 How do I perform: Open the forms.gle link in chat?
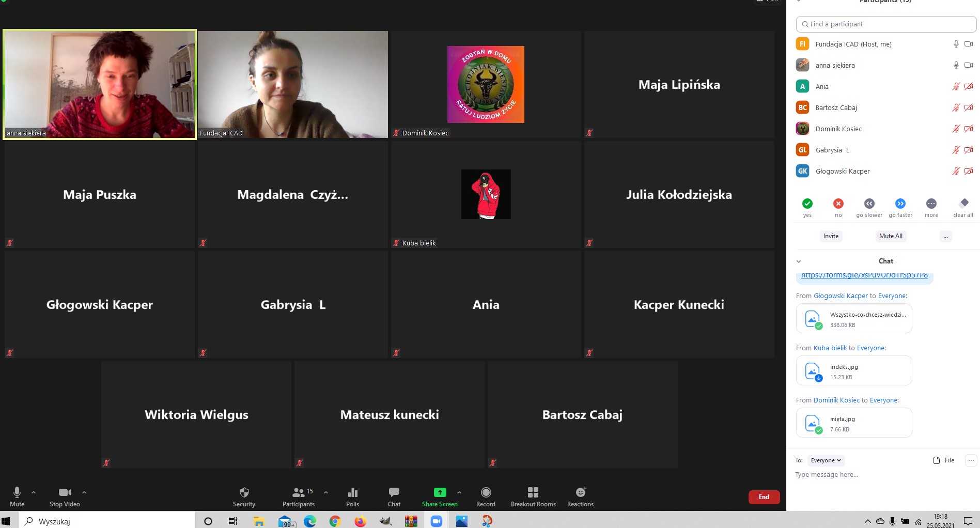pyautogui.click(x=864, y=275)
